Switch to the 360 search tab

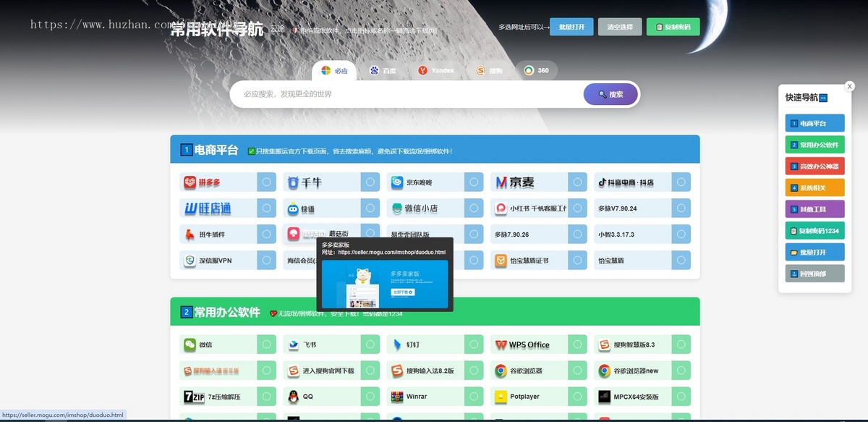[537, 71]
